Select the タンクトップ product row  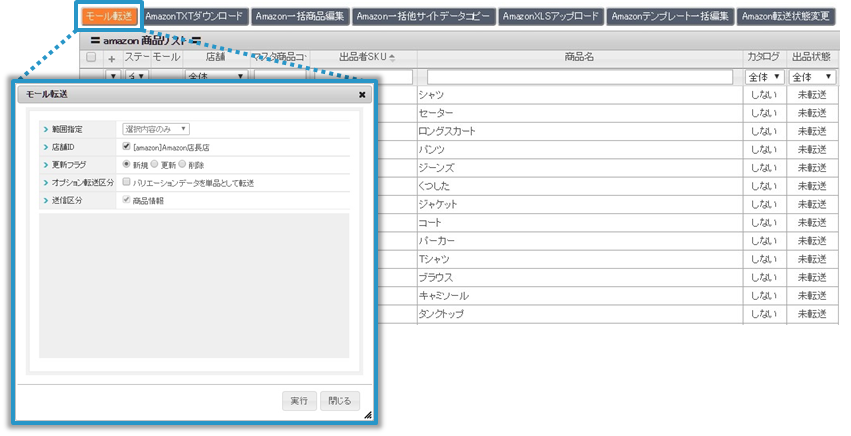point(580,314)
